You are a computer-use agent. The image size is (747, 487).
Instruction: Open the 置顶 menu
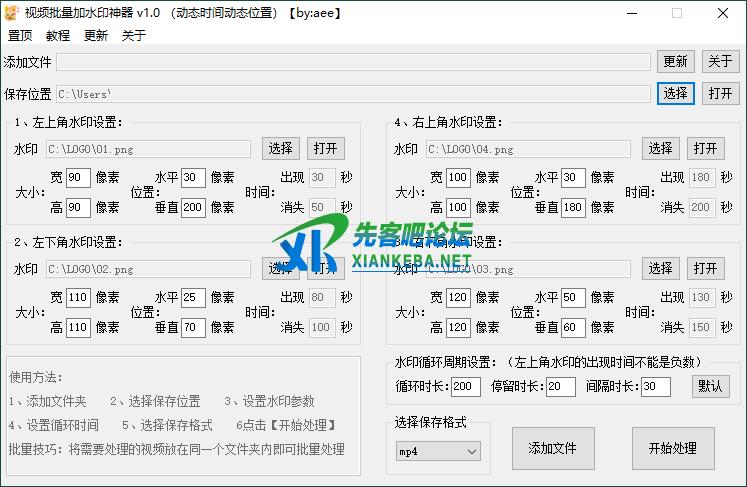point(20,35)
